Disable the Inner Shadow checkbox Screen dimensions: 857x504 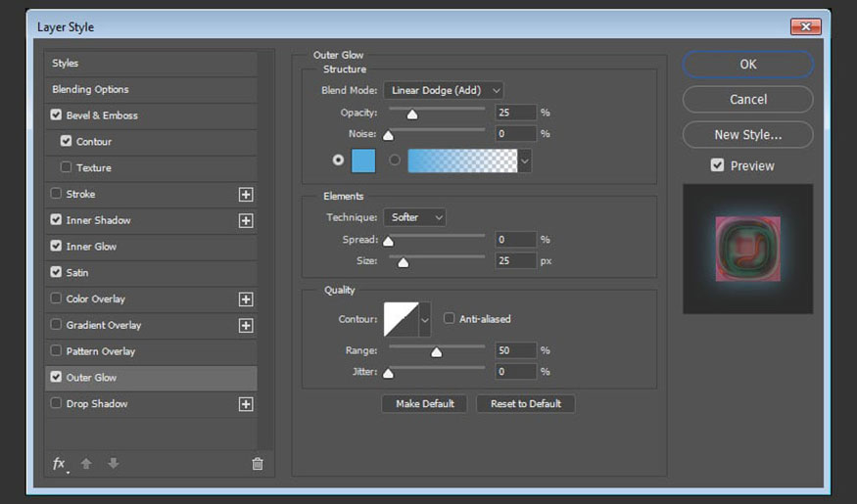coord(56,219)
